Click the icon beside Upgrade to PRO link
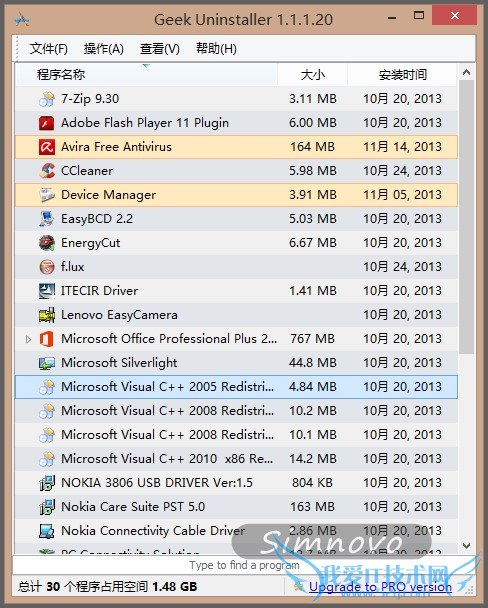The image size is (488, 608). 299,586
